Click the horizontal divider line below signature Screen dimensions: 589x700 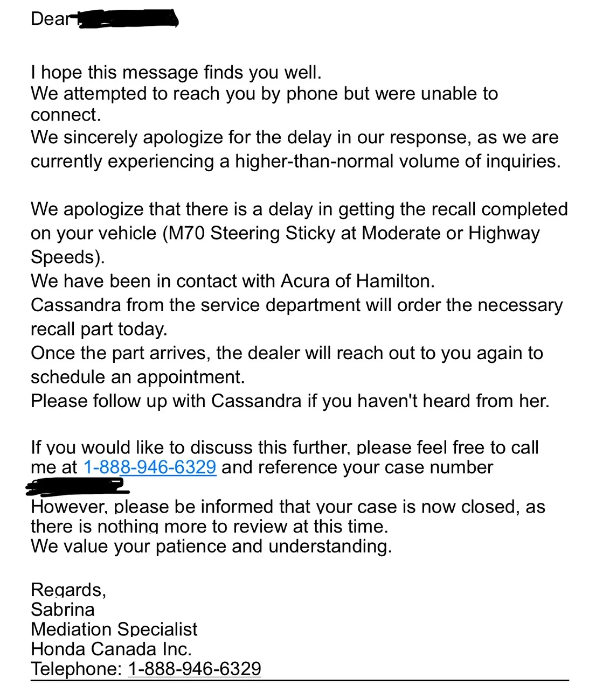300,681
